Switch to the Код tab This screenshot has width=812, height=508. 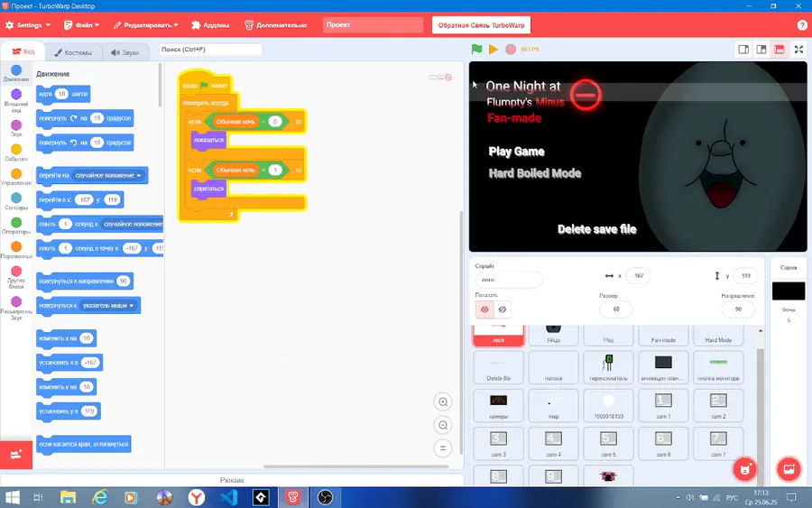(x=23, y=51)
